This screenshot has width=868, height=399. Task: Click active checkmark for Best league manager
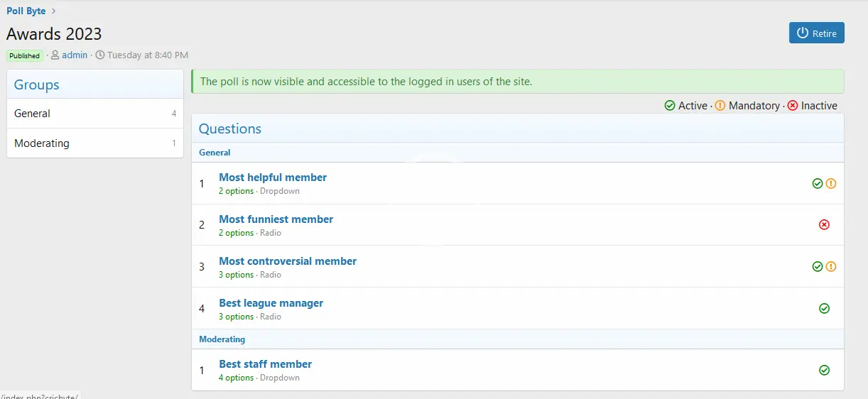(x=824, y=308)
